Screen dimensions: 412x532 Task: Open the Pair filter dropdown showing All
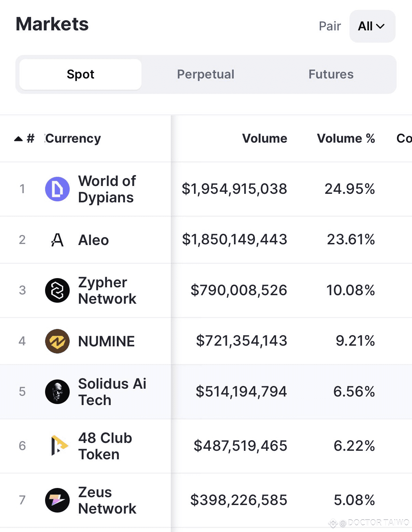click(372, 26)
